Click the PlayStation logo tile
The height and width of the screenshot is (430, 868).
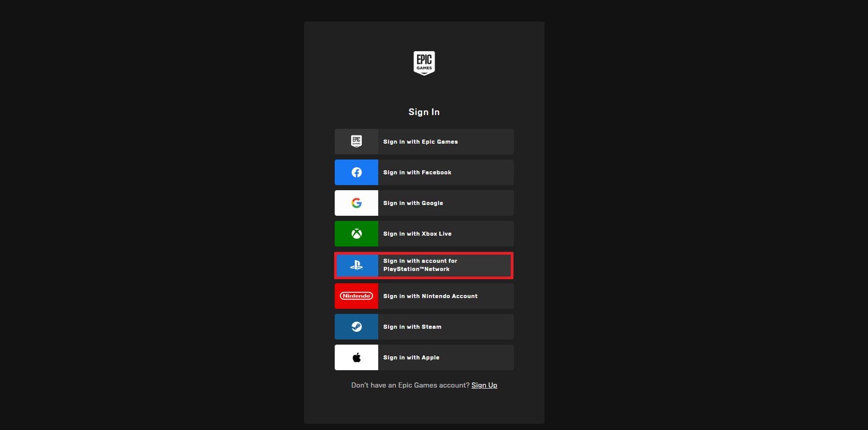[356, 265]
